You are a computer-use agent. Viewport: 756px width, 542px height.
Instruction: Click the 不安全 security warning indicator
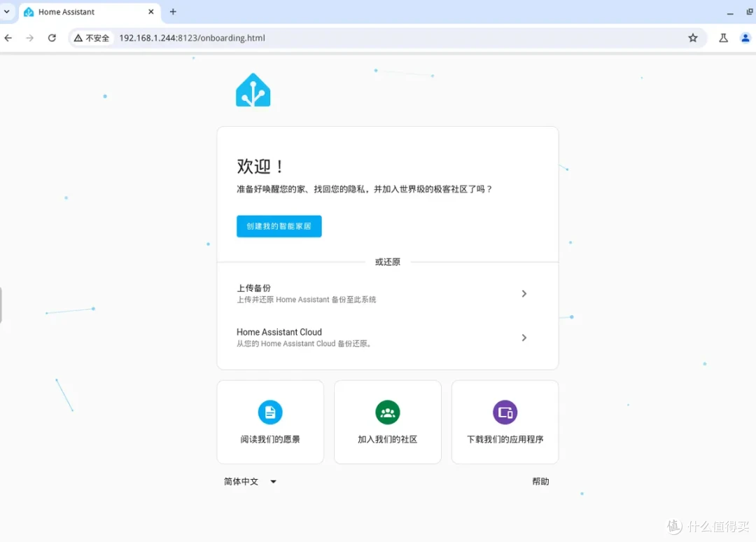pyautogui.click(x=92, y=38)
